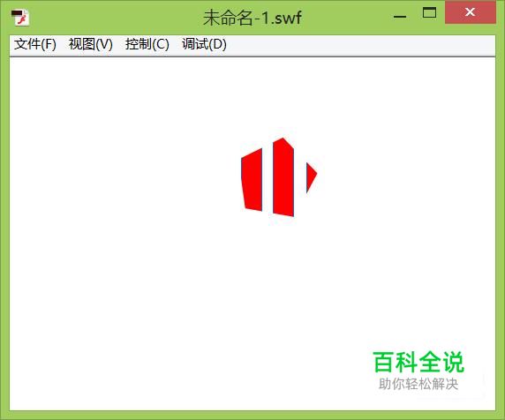Open the 文件(F) menu

pyautogui.click(x=35, y=44)
